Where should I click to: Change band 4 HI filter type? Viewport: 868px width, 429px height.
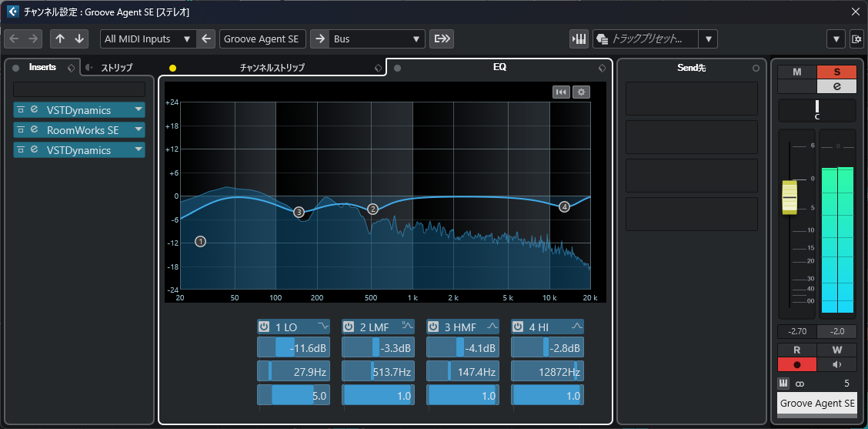577,326
